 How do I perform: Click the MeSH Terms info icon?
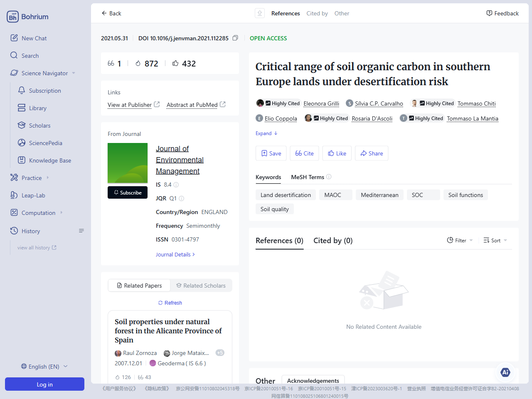(329, 177)
